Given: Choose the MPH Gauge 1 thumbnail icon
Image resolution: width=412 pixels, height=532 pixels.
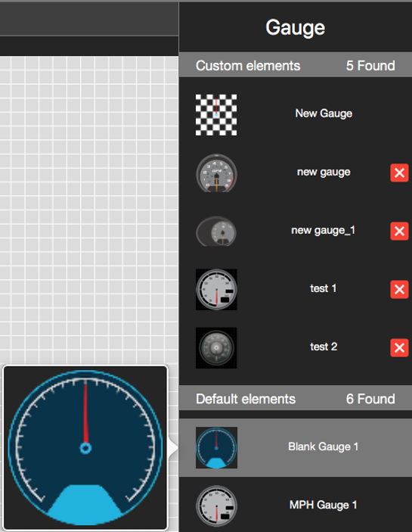Looking at the screenshot, I should (216, 506).
